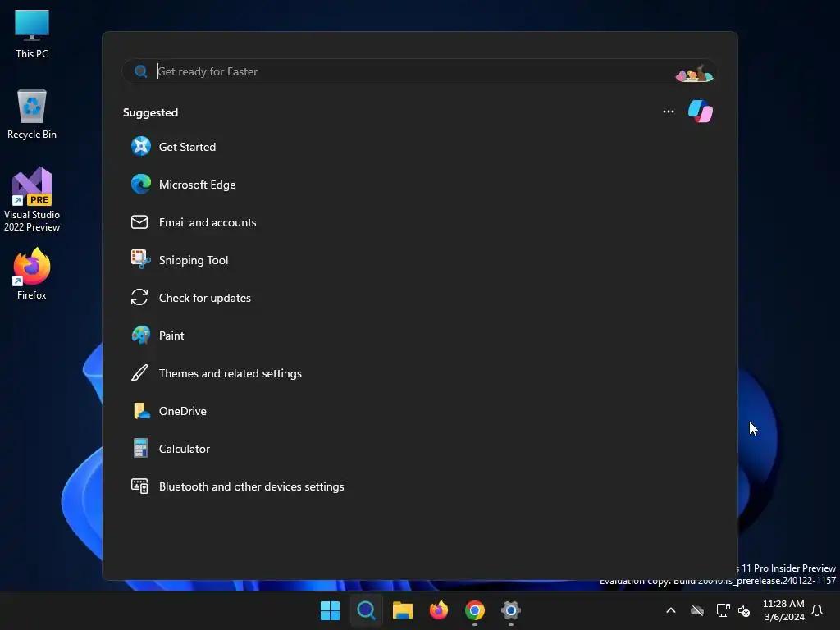Click the taskbar Search icon
The image size is (840, 630).
367,610
